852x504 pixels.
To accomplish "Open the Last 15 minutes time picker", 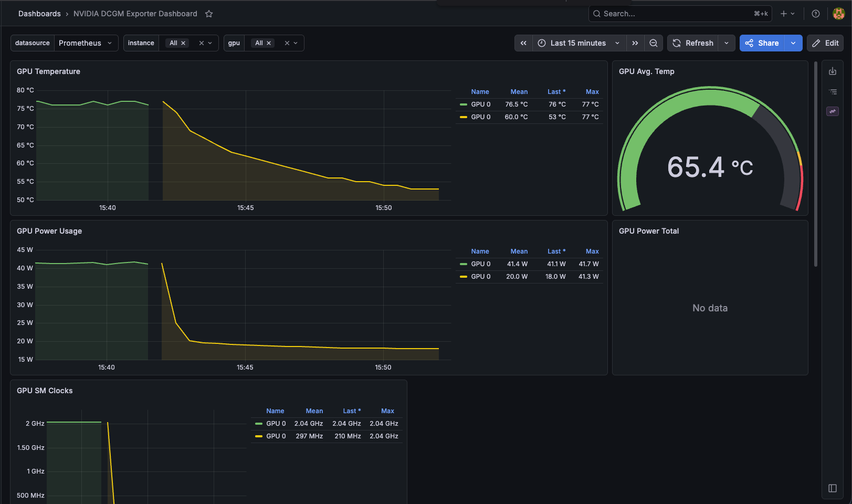I will [x=579, y=43].
